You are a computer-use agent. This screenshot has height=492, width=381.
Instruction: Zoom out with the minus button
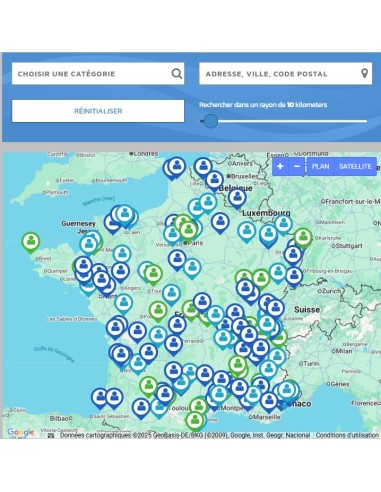(297, 166)
